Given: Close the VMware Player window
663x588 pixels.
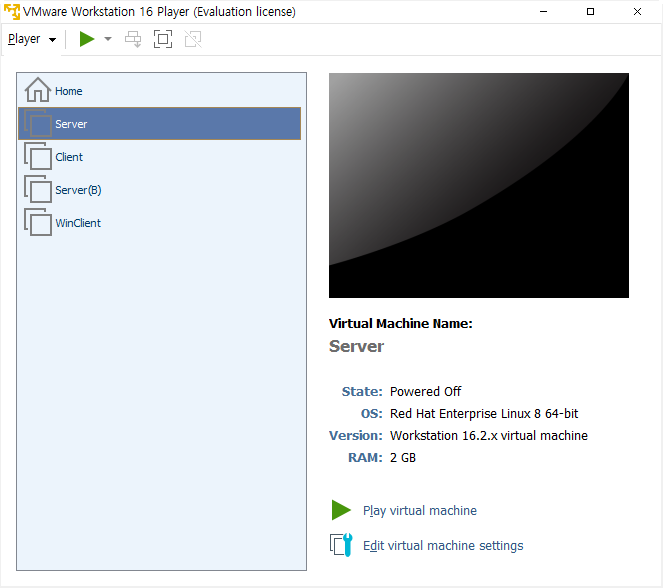Looking at the screenshot, I should [x=637, y=11].
